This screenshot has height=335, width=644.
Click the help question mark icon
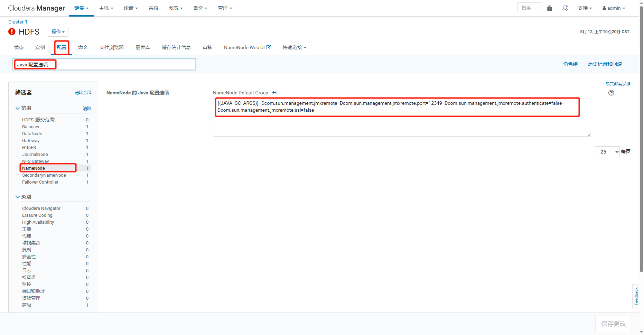[x=611, y=93]
